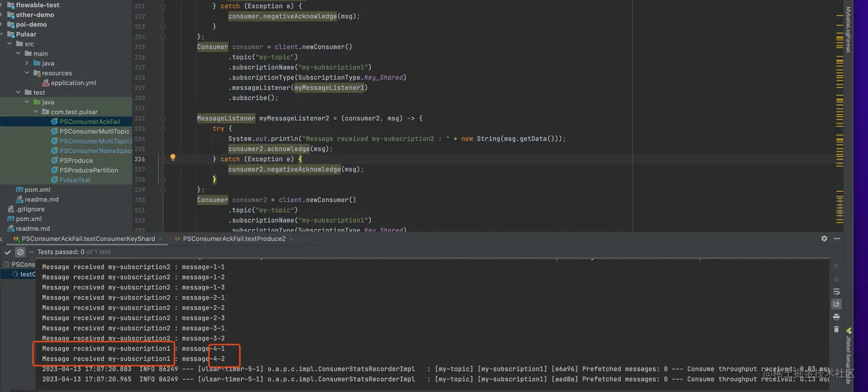Image resolution: width=868 pixels, height=392 pixels.
Task: Click log line timestamped 17:07:20.883
Action: tap(436, 369)
